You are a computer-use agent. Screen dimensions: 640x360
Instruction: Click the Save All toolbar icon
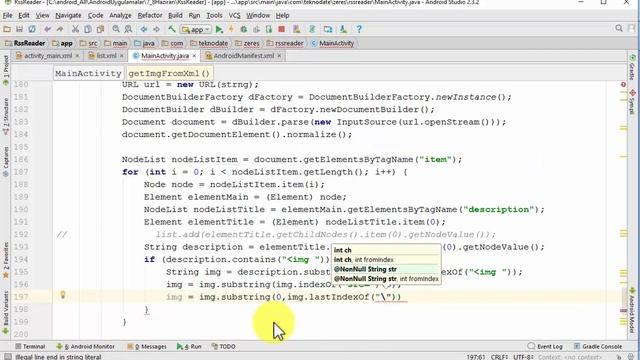coord(19,29)
